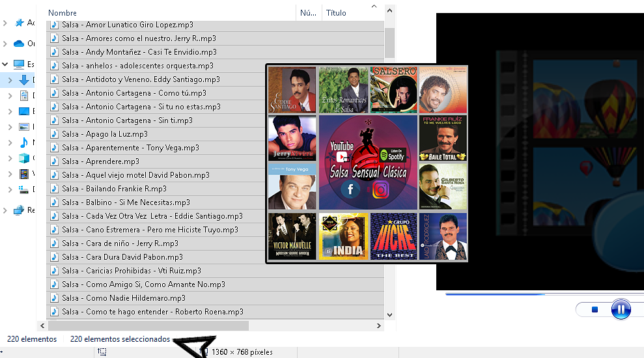Click the YouTube logo on the collage
The width and height of the screenshot is (644, 358).
[342, 152]
